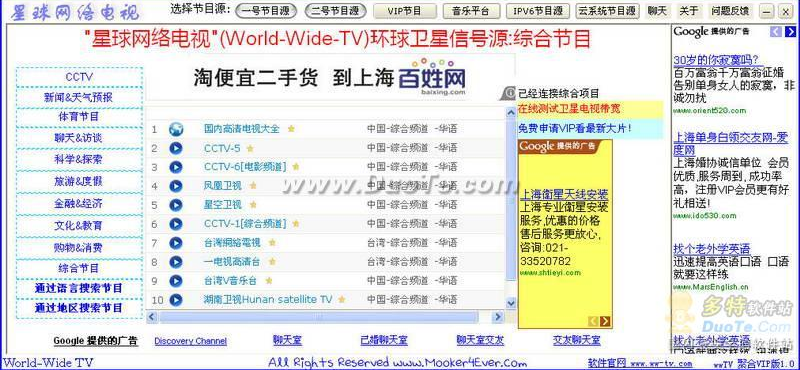Viewport: 800px width, 370px height.
Task: Click the globe icon beside 国内高清电视大全
Action: point(176,129)
